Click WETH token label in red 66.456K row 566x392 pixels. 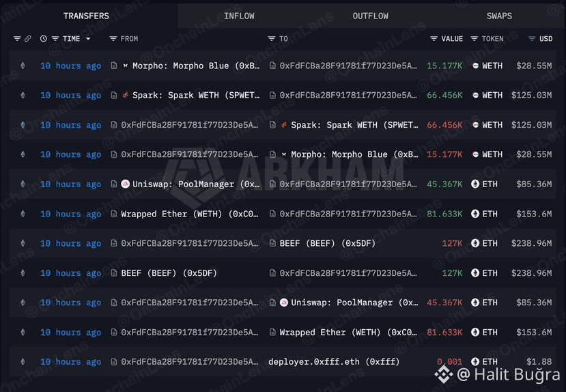pyautogui.click(x=492, y=125)
